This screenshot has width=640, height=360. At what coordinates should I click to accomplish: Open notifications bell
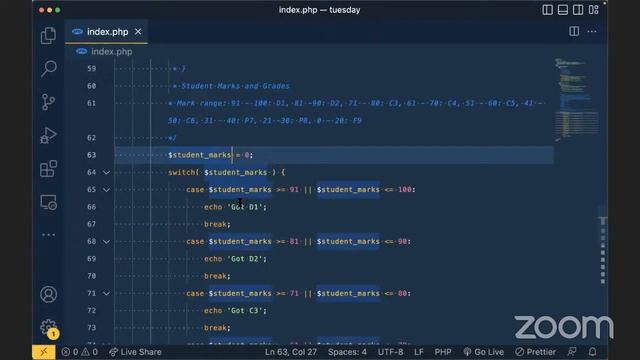click(592, 352)
